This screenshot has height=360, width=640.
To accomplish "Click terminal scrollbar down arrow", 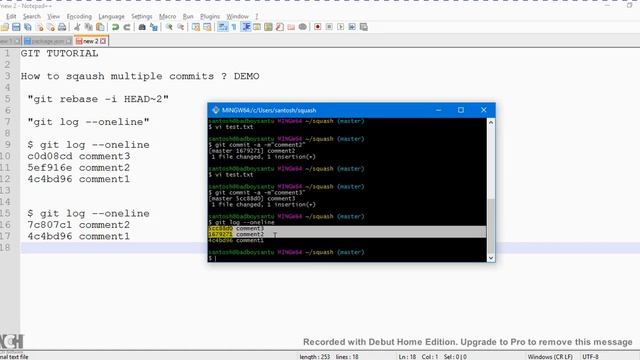I will (x=491, y=258).
